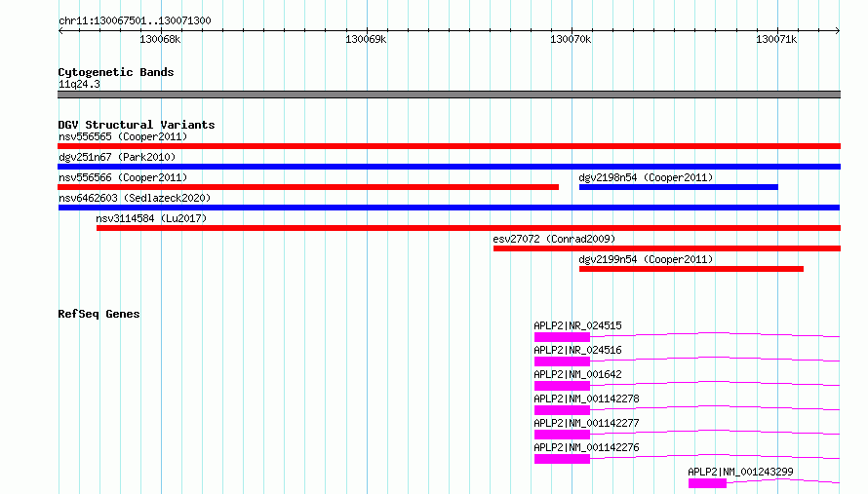Image resolution: width=868 pixels, height=494 pixels.
Task: Select the red dgv2199n54 variant bar
Action: (x=691, y=269)
